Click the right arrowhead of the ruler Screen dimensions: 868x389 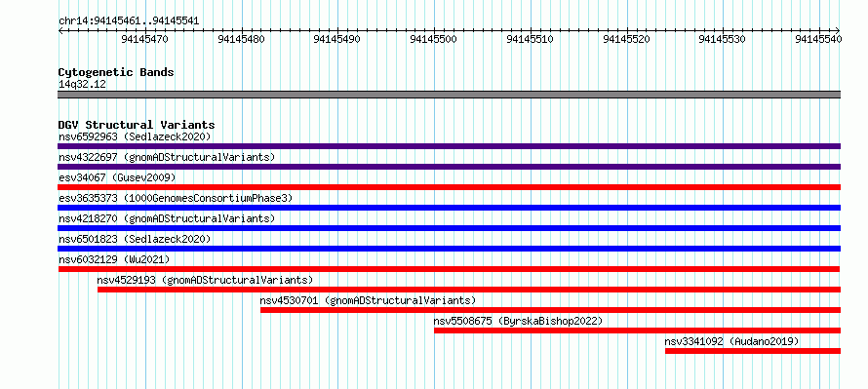(838, 31)
